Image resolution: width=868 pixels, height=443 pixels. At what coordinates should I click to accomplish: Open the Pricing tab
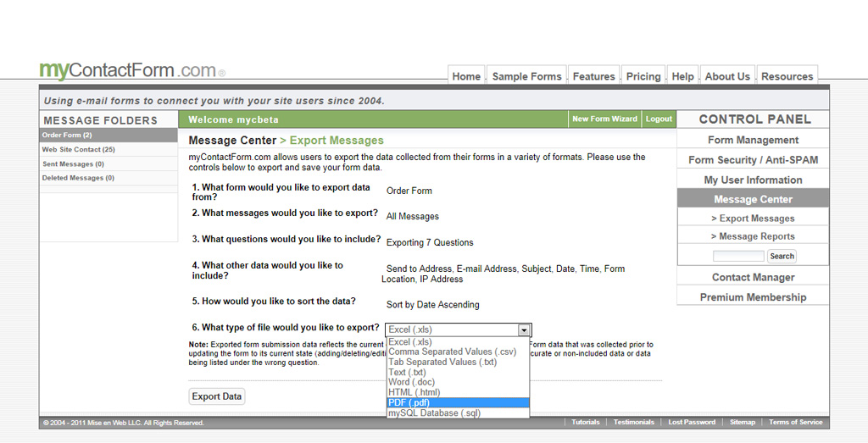click(643, 76)
